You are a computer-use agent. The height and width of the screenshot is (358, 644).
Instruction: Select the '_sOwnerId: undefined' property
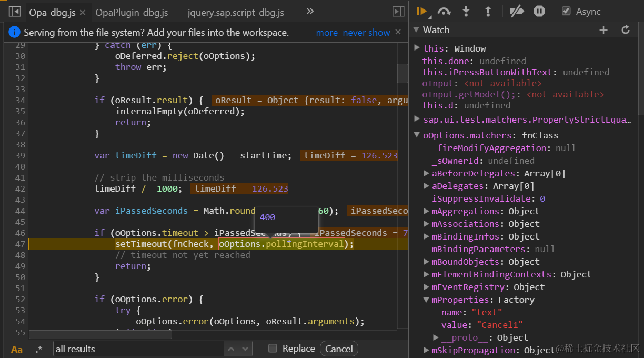(x=483, y=161)
